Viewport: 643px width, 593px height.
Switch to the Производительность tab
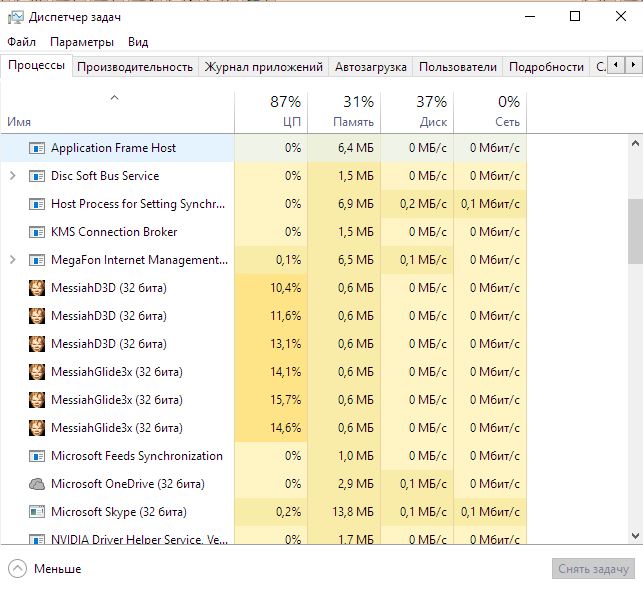135,67
